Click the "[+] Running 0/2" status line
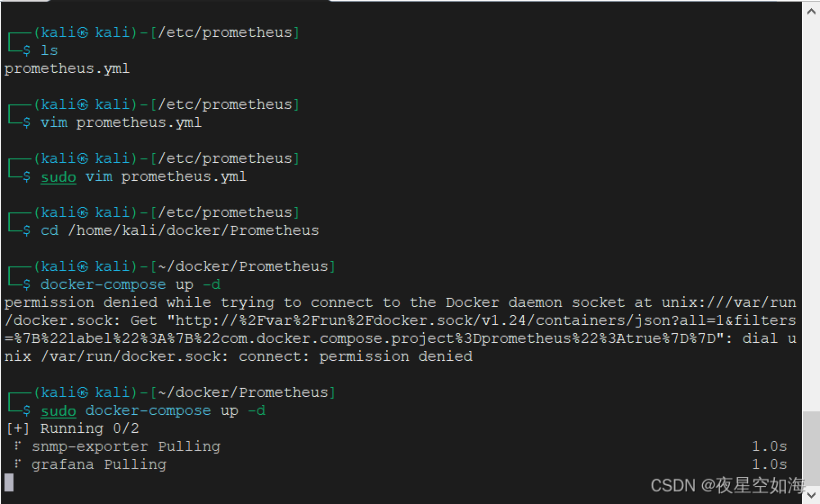The height and width of the screenshot is (504, 820). 72,428
